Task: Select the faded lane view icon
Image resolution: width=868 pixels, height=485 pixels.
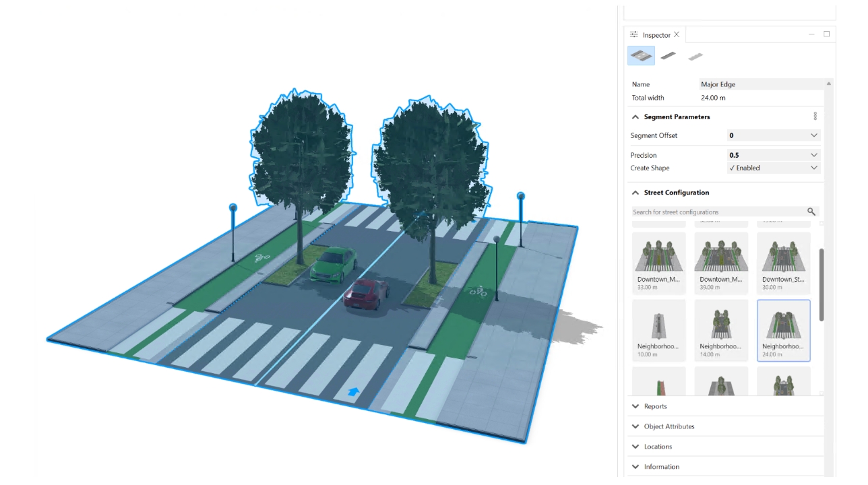Action: (x=695, y=57)
